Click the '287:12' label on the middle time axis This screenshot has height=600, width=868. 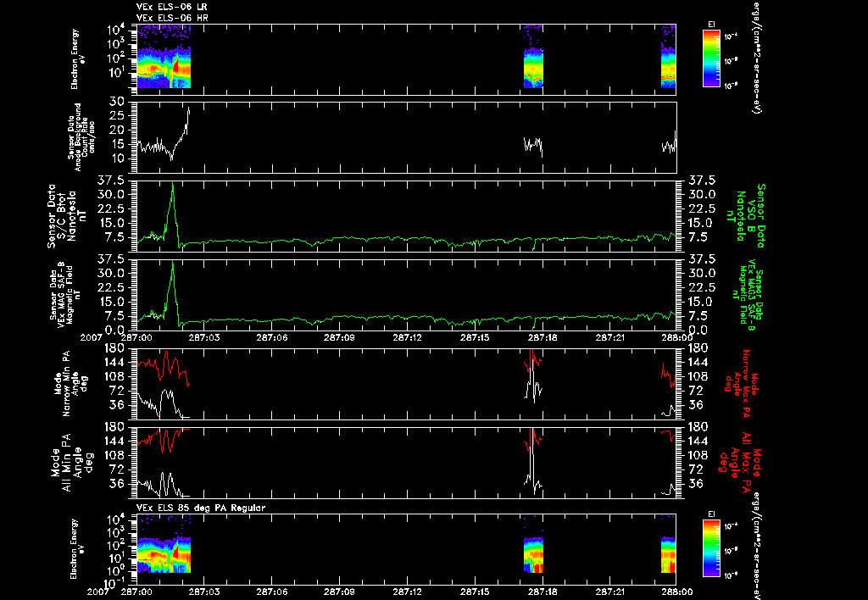[x=408, y=337]
